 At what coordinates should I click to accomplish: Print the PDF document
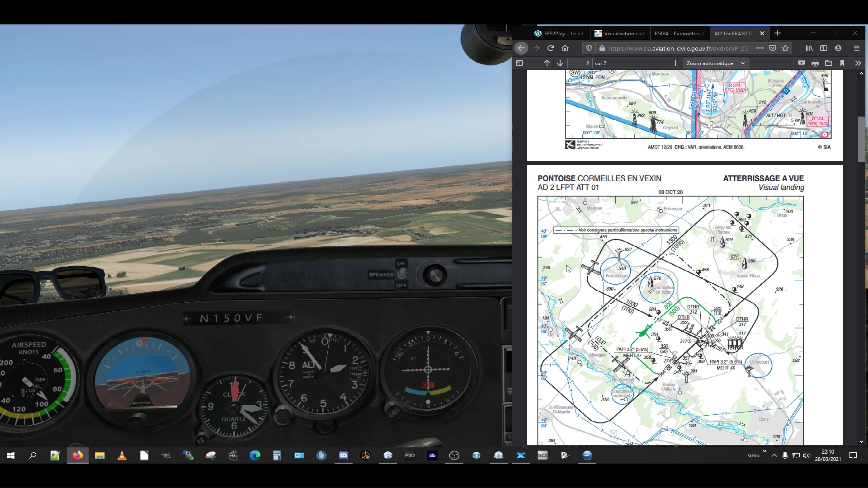tap(815, 63)
